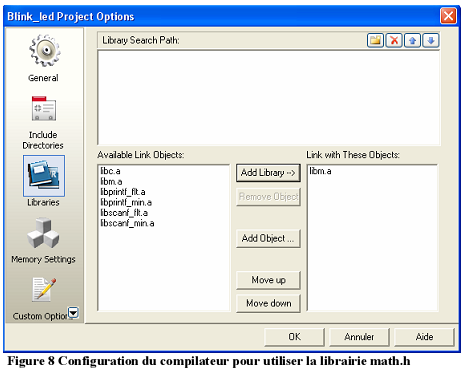Click the Aide button
This screenshot has height=370, width=466.
pyautogui.click(x=424, y=337)
